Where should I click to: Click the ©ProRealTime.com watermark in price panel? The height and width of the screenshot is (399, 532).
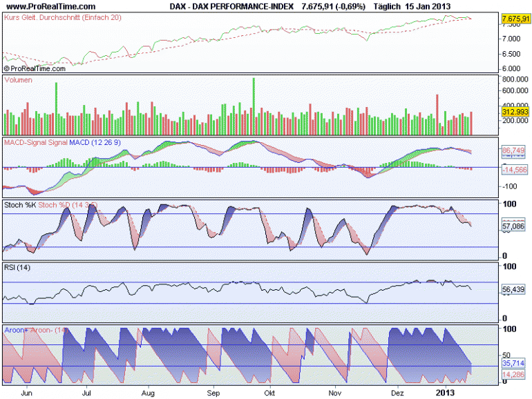click(35, 68)
